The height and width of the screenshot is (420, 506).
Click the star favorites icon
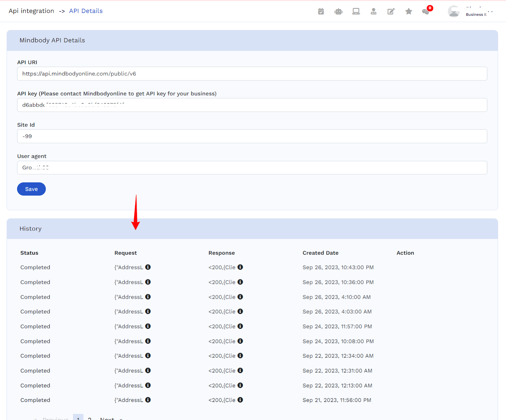pos(409,11)
